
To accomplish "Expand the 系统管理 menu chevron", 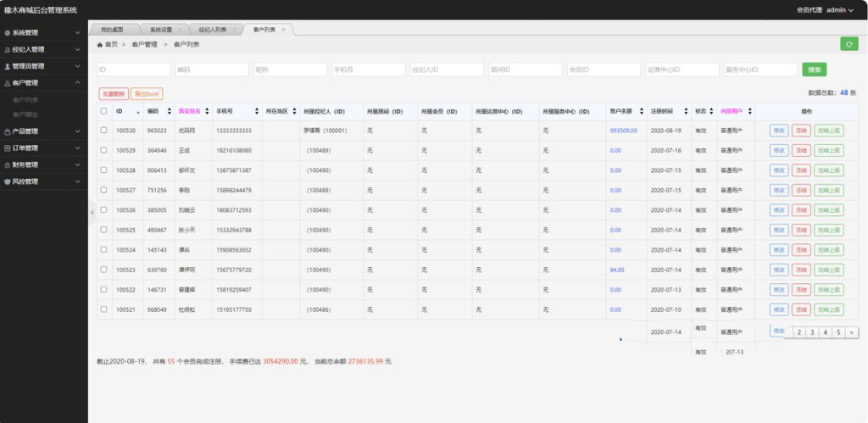I will (x=77, y=33).
